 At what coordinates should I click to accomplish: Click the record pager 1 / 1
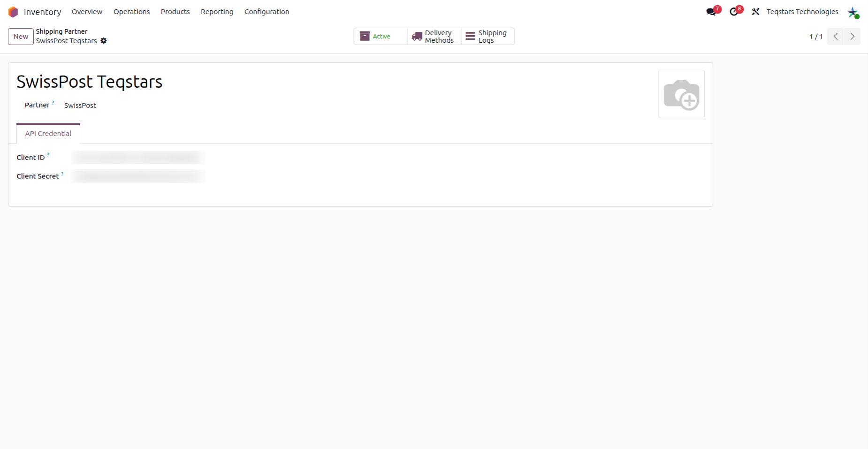coord(816,37)
